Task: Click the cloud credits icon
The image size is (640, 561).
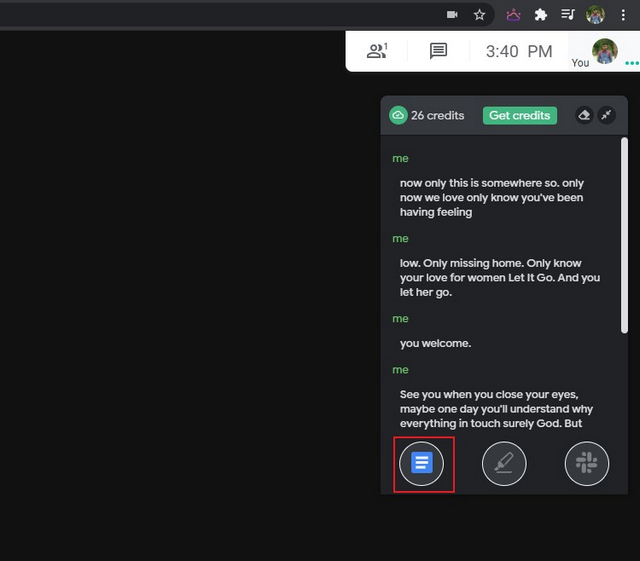Action: 398,115
